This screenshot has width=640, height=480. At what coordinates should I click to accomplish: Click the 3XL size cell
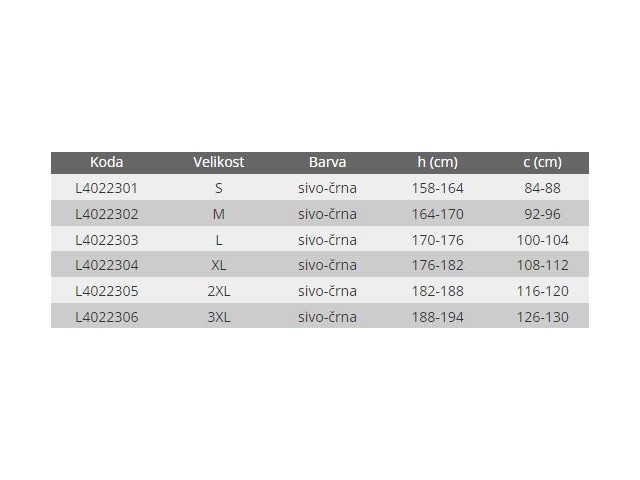[219, 318]
